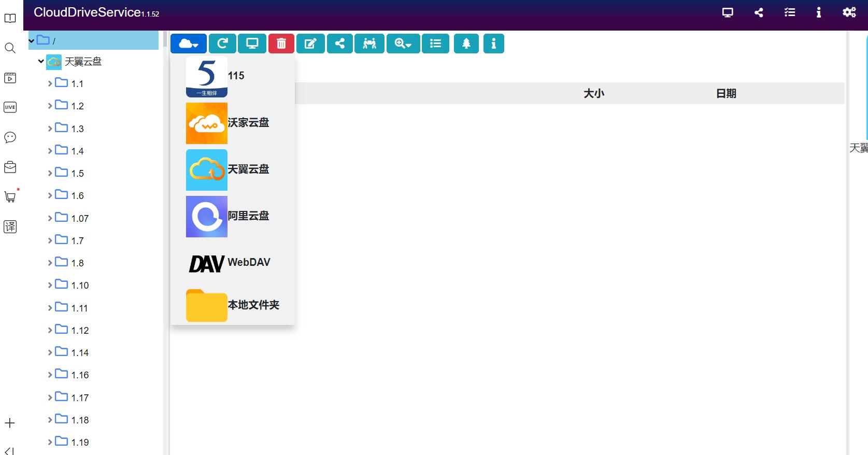Select 阿里云盘 from the cloud menu
This screenshot has height=455, width=868.
[233, 217]
